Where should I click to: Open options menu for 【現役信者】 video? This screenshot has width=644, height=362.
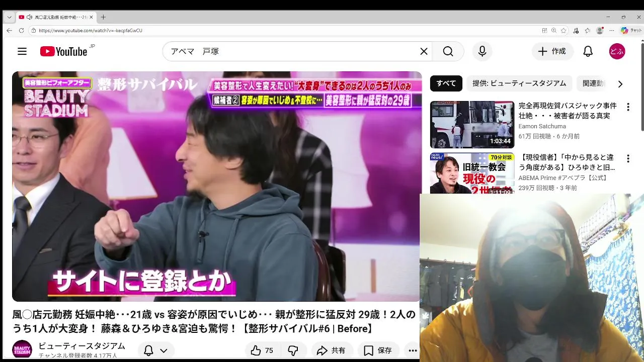(628, 159)
